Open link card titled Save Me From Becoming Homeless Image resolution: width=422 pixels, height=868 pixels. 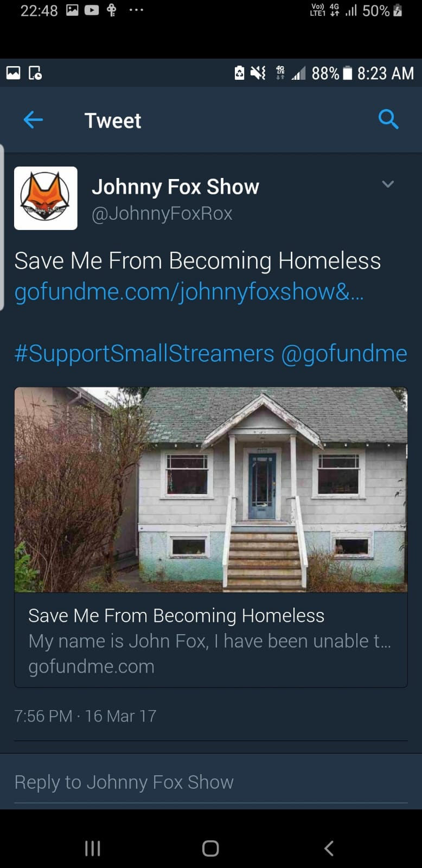[x=211, y=640]
